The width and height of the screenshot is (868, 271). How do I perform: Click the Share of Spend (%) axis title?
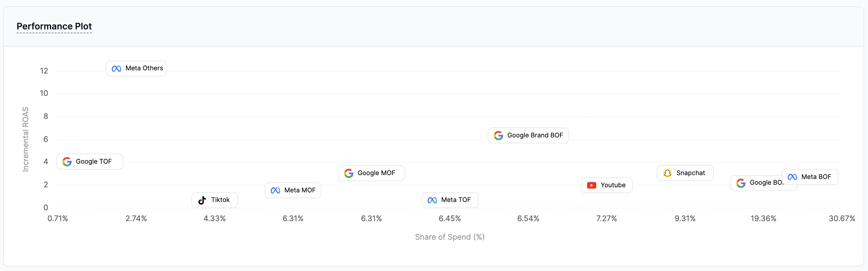coord(449,237)
